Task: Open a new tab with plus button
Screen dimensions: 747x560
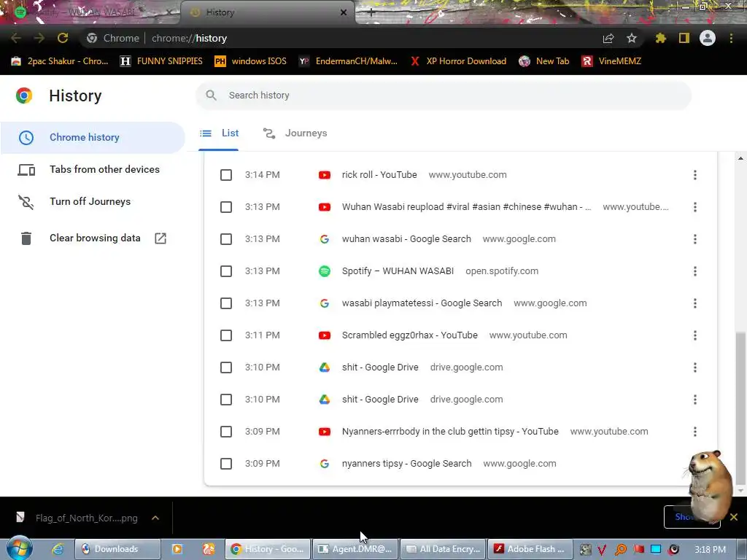Action: [x=371, y=13]
